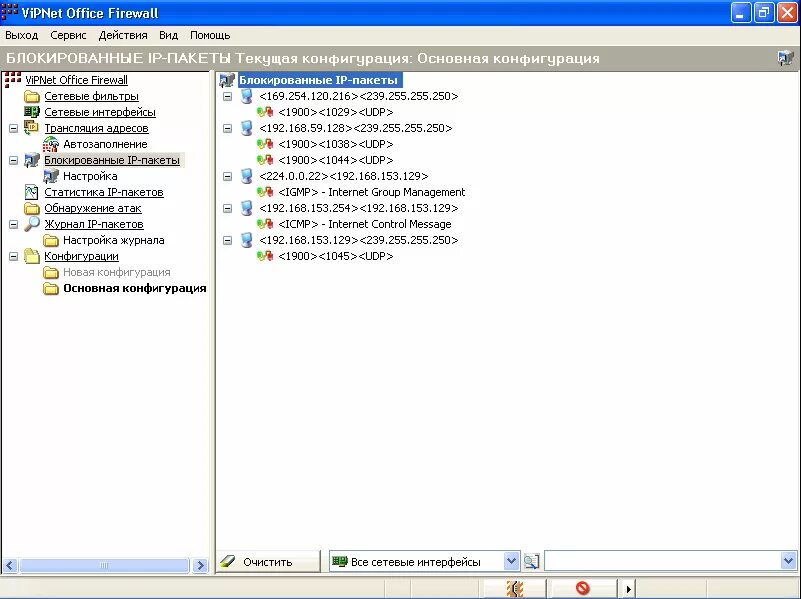Select <1900><1045><UDP> entry
801x599 pixels.
(x=336, y=256)
